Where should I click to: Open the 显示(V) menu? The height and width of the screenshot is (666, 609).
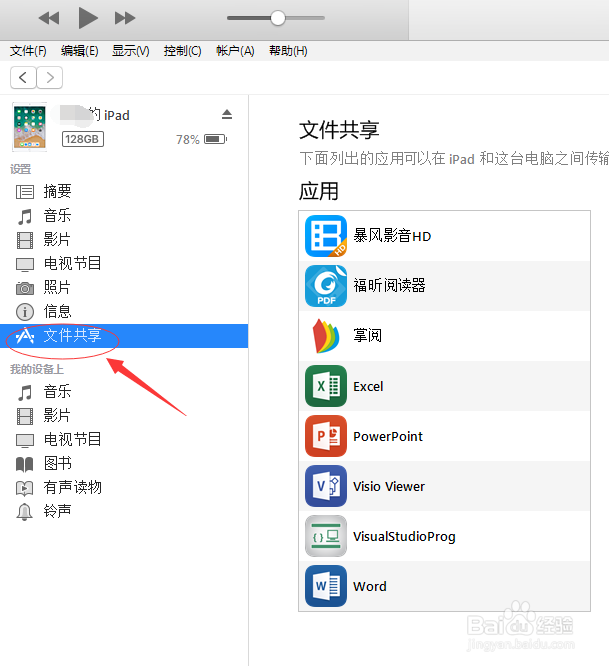[x=130, y=51]
